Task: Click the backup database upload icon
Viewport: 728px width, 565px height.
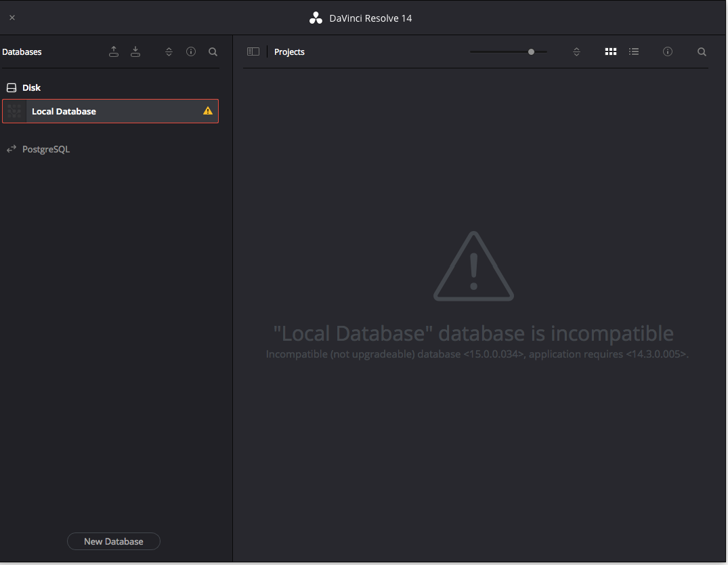Action: [x=114, y=51]
